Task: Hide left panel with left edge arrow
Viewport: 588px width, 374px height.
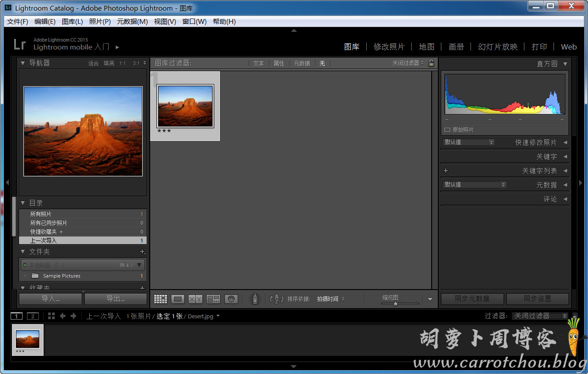Action: (7, 182)
